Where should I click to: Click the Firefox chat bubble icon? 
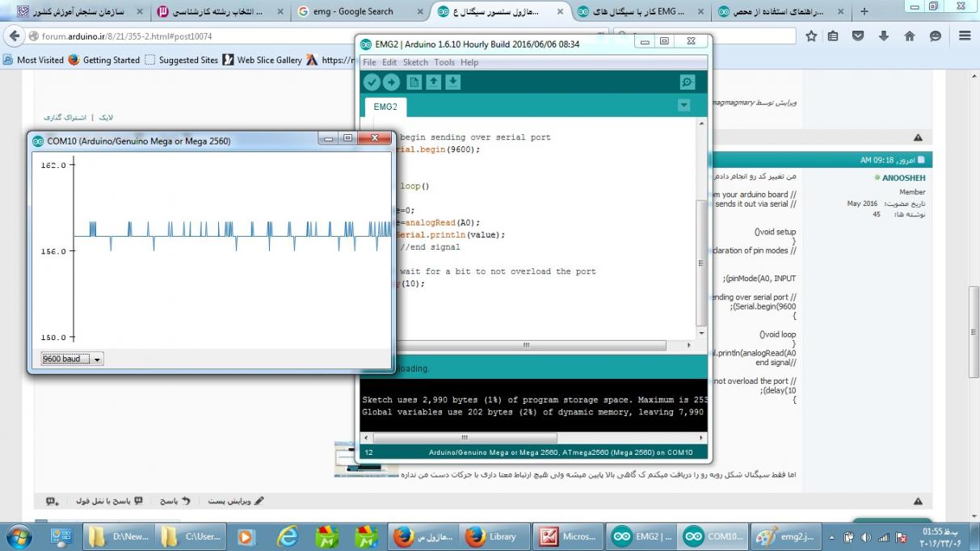pyautogui.click(x=936, y=36)
